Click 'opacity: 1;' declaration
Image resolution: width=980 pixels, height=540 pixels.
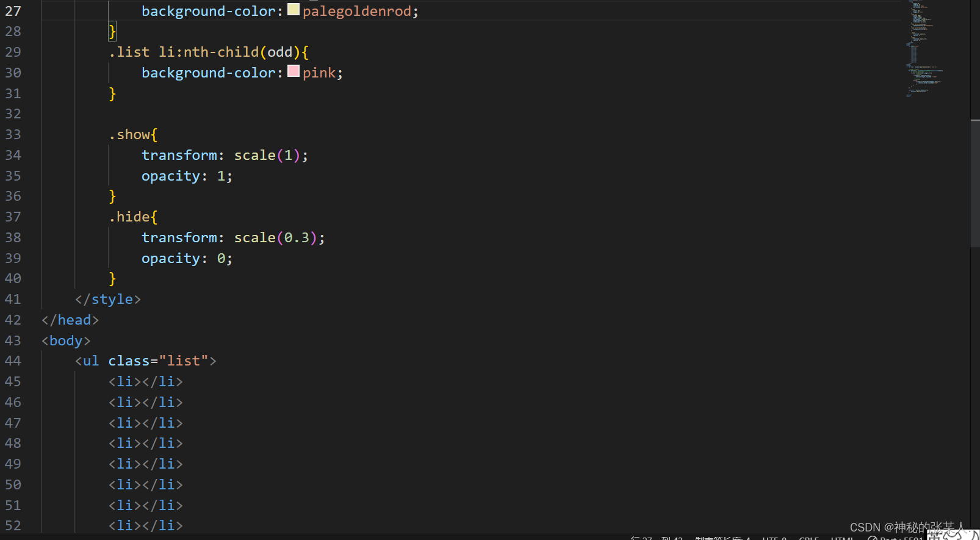point(187,176)
